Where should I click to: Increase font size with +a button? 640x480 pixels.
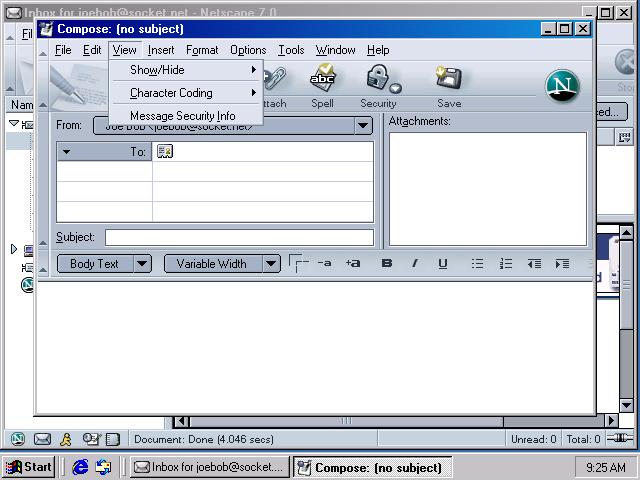353,263
